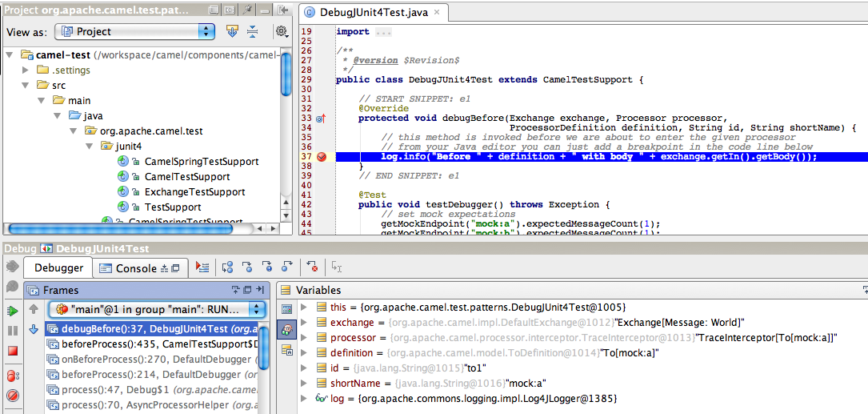
Task: Open CamelTestSupport class in project tree
Action: (186, 177)
